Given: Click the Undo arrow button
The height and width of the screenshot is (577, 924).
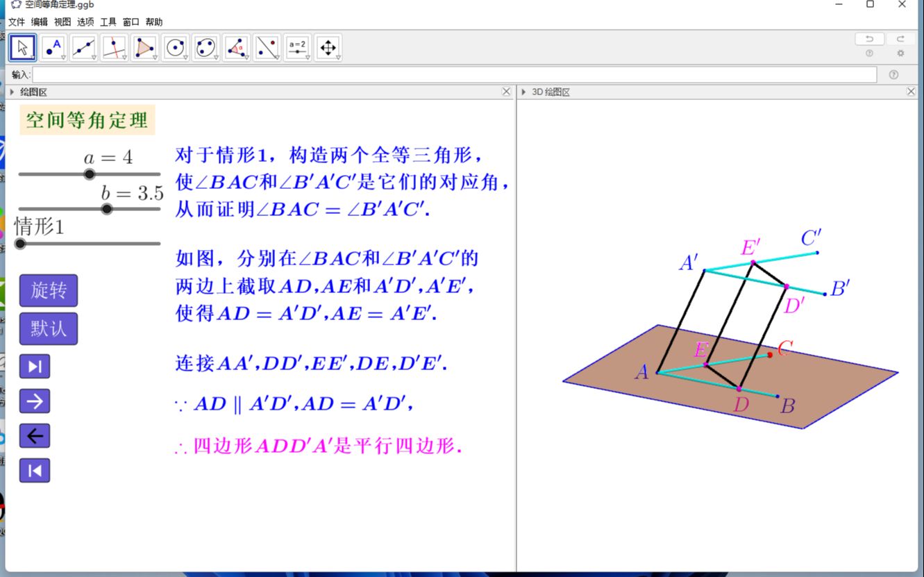Looking at the screenshot, I should [x=869, y=39].
